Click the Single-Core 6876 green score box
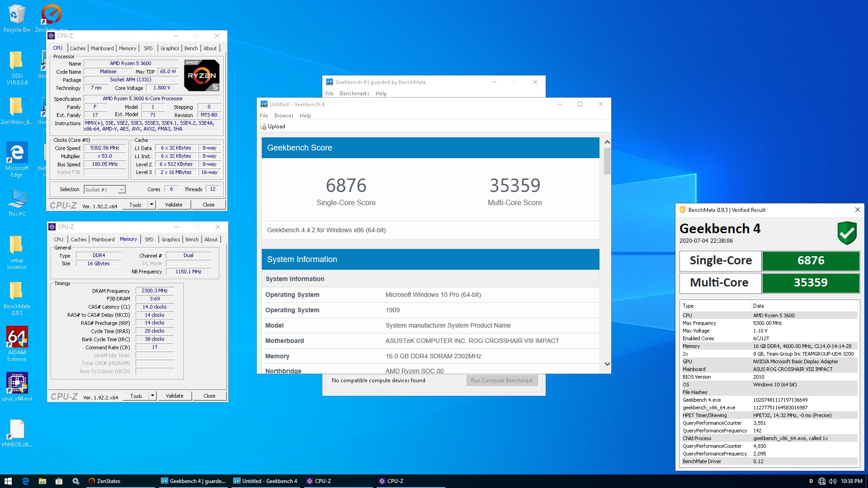868x488 pixels. (811, 261)
